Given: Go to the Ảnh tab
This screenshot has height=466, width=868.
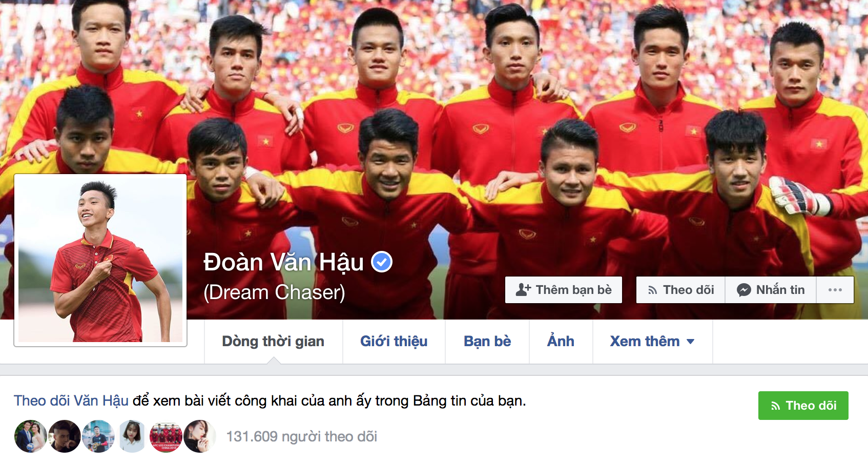Looking at the screenshot, I should click(x=561, y=342).
